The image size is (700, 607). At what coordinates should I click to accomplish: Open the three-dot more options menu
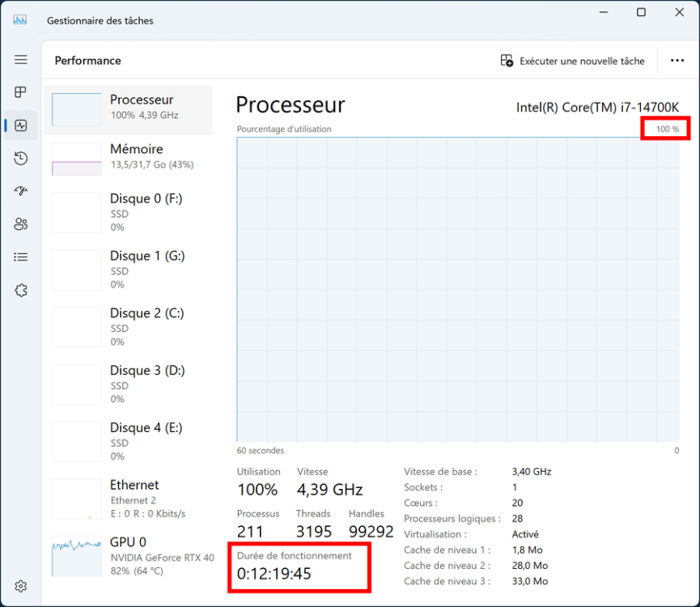point(677,61)
